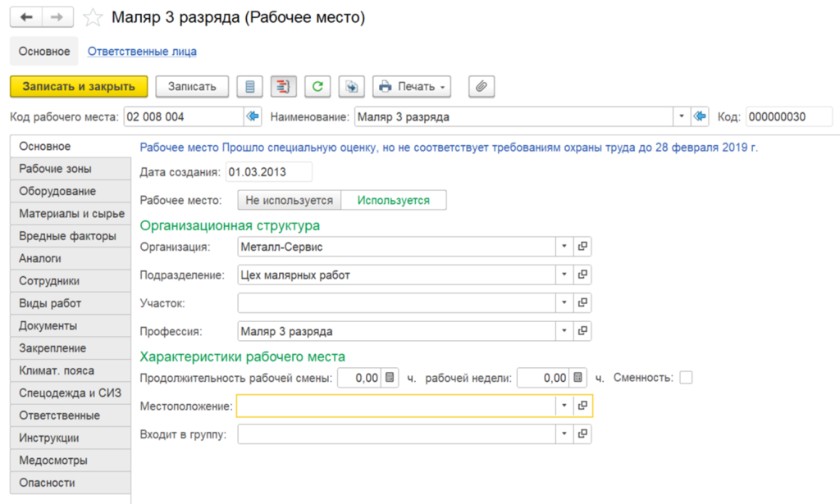Click the Местоположение input field
The width and height of the screenshot is (840, 504).
click(396, 406)
